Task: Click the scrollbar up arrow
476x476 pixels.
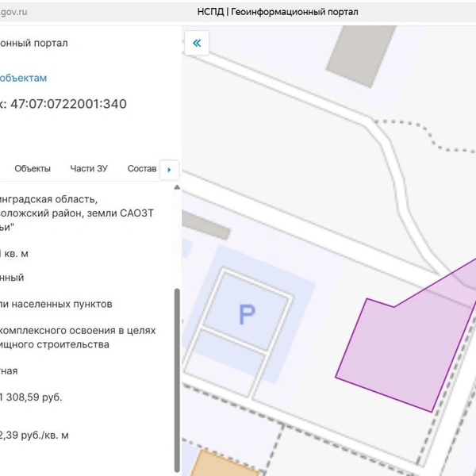Action: pos(177,187)
